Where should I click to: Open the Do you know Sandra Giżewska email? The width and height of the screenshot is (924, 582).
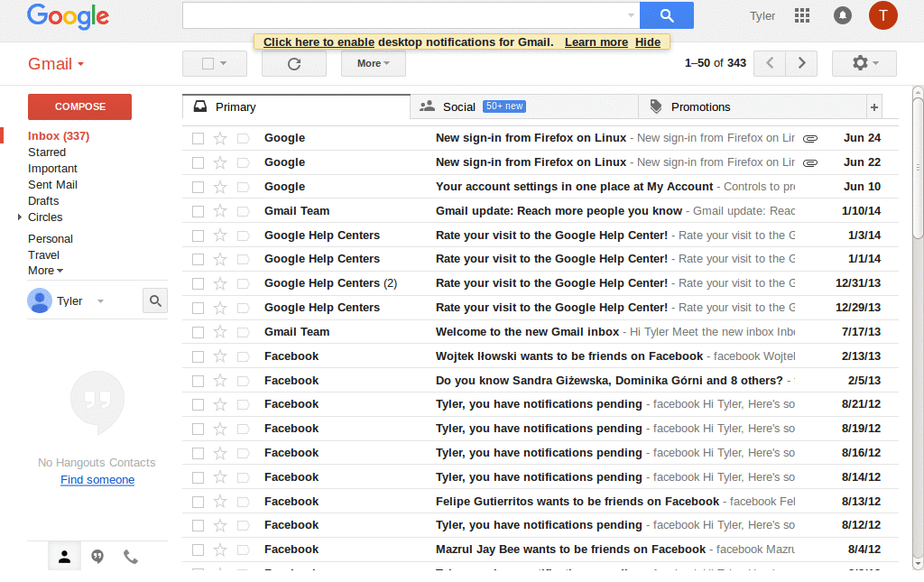tap(540, 381)
